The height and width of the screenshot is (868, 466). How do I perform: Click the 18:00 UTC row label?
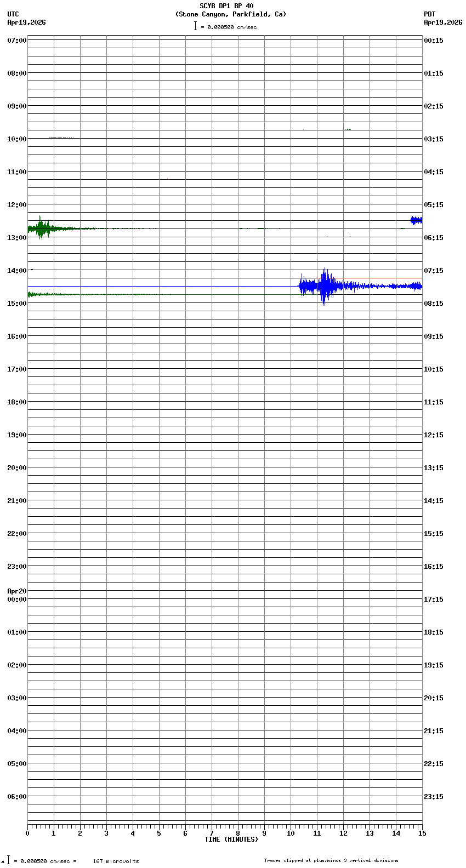pos(17,402)
